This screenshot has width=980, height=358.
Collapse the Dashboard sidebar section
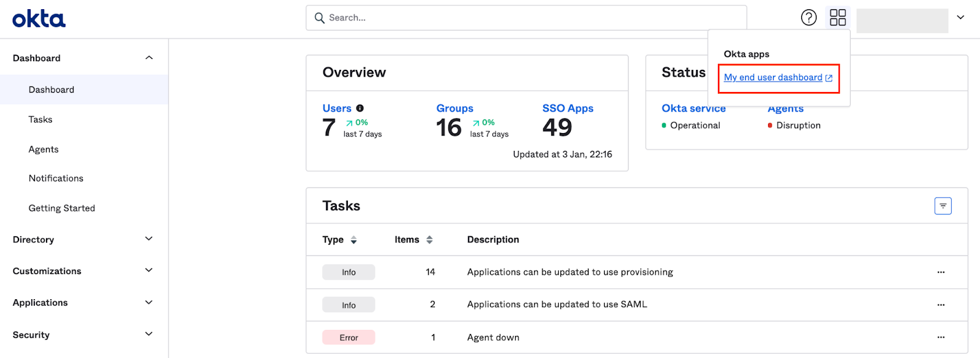[x=149, y=58]
